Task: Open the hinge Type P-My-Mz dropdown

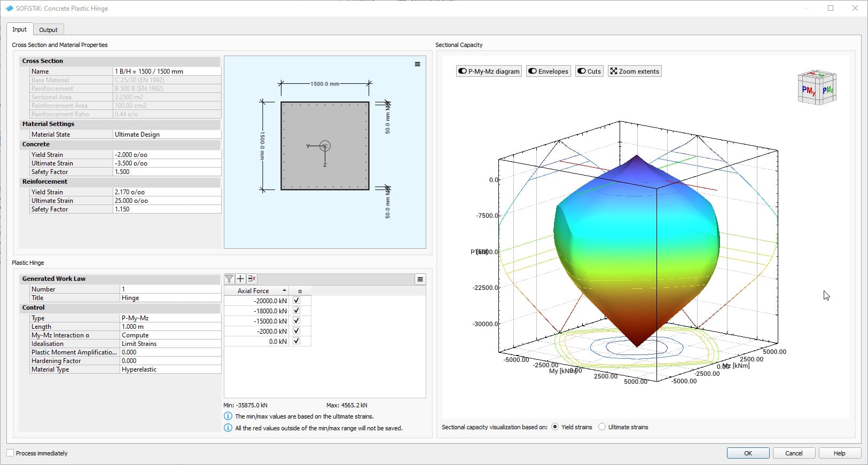Action: [170, 318]
